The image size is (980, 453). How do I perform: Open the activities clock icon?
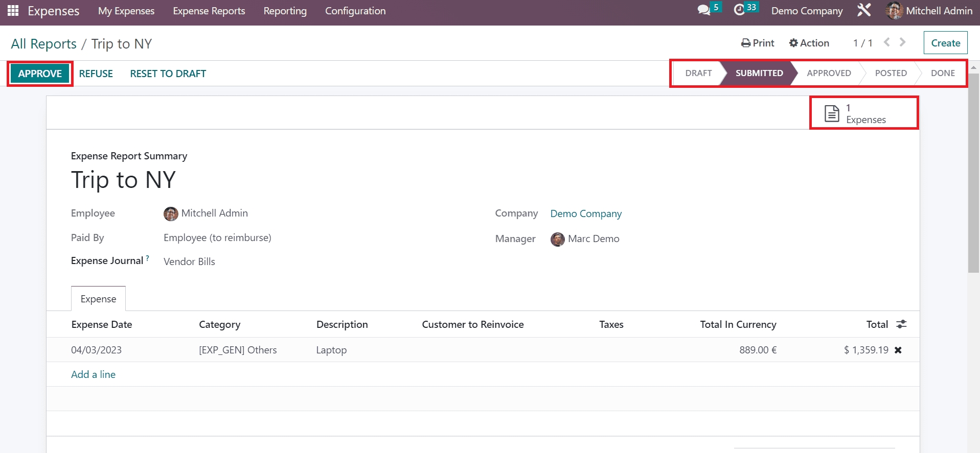pos(739,10)
